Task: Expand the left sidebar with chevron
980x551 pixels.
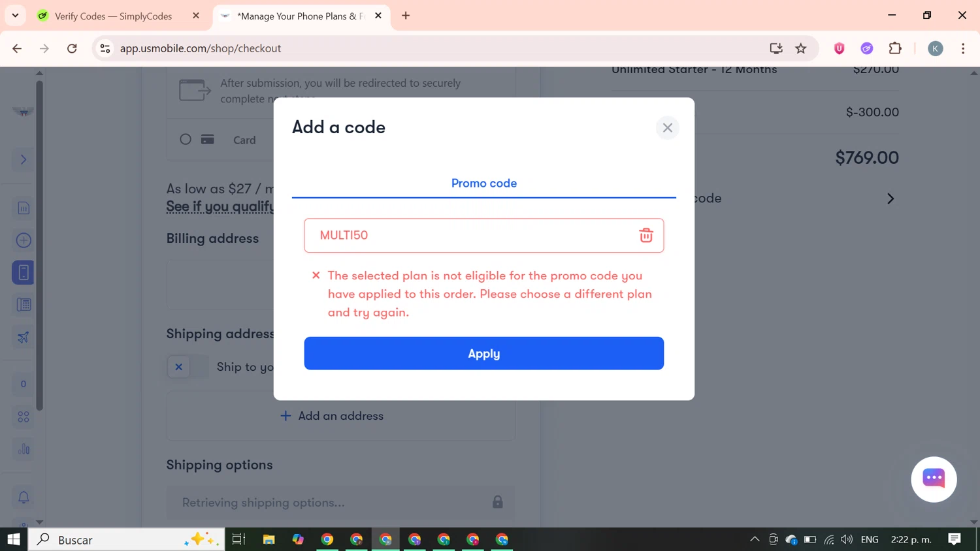Action: [24, 159]
